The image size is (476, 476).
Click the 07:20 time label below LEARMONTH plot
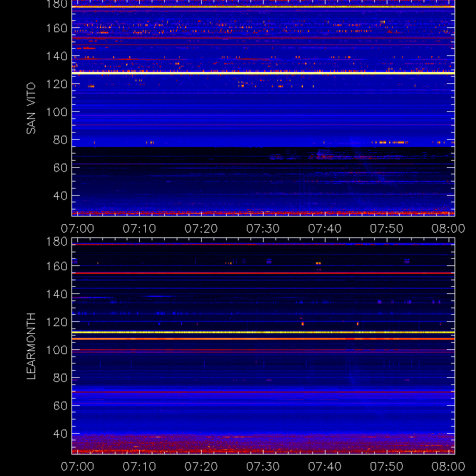[201, 466]
